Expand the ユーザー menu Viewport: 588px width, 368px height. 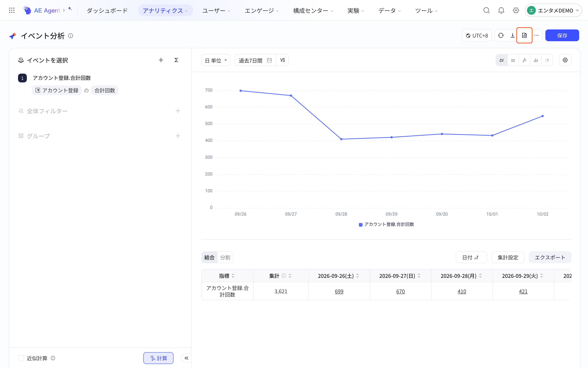[x=216, y=10]
